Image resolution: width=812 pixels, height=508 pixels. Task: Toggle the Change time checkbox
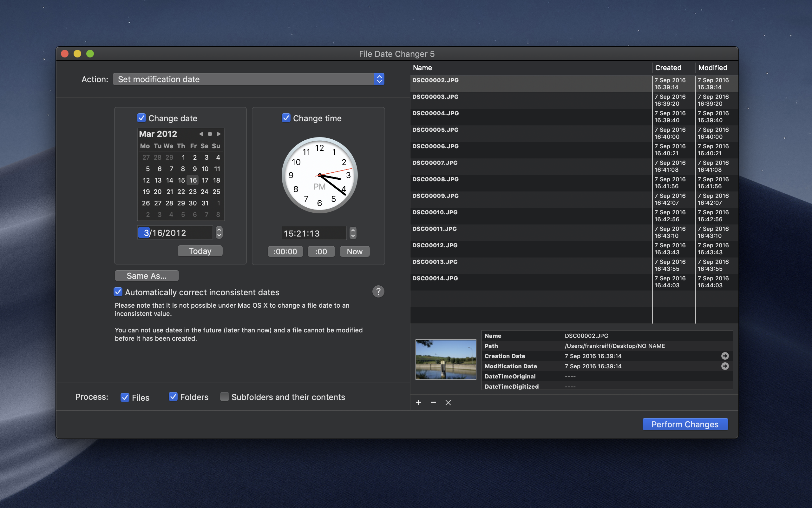(286, 118)
